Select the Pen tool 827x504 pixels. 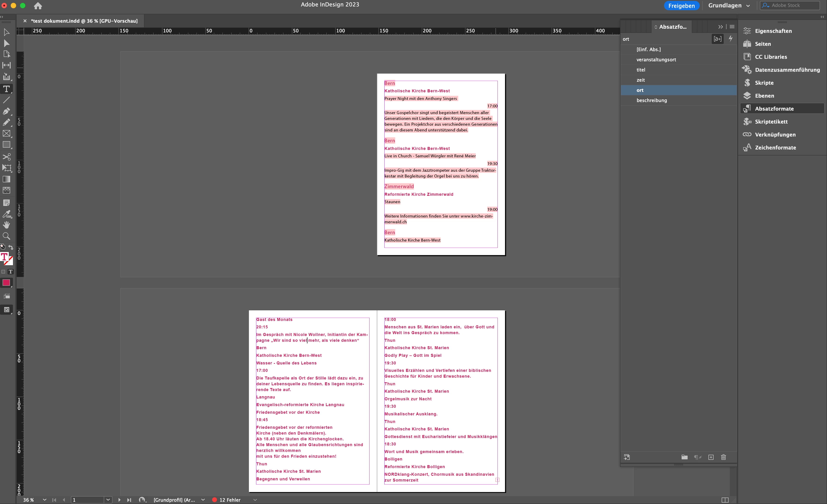click(6, 111)
